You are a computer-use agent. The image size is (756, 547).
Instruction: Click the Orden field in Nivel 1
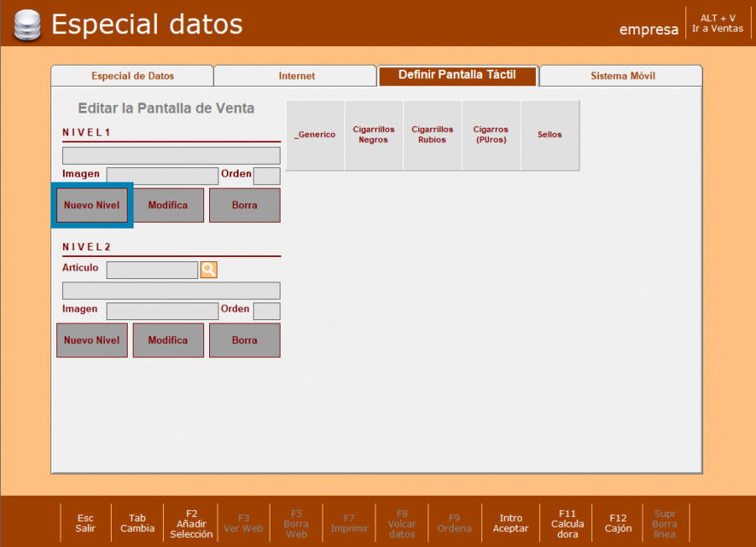(x=266, y=176)
